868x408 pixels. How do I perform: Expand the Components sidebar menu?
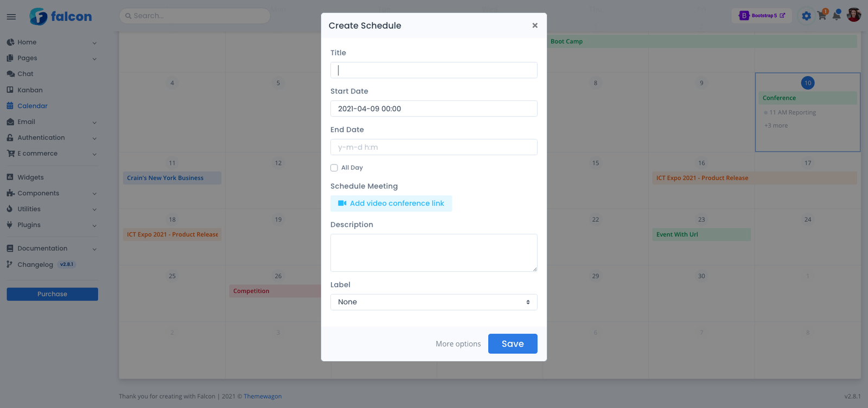38,193
